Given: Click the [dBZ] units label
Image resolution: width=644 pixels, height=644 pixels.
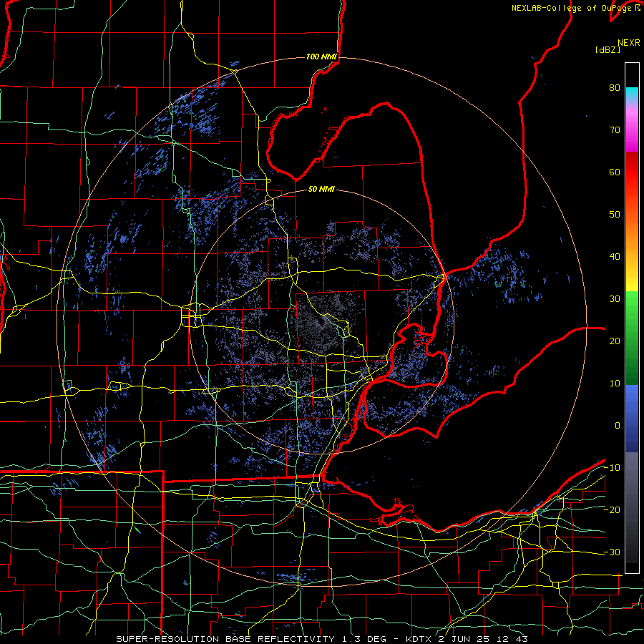Looking at the screenshot, I should pos(608,50).
